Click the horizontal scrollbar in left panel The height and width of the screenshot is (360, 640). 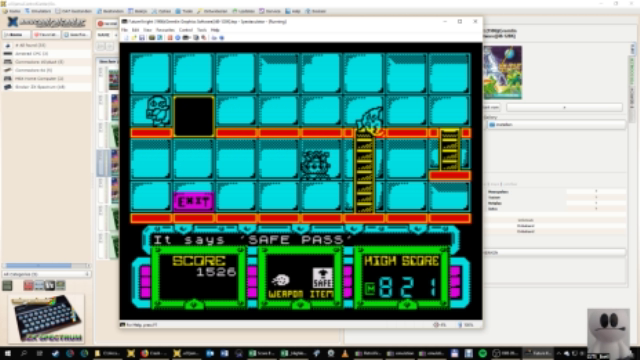pos(46,265)
